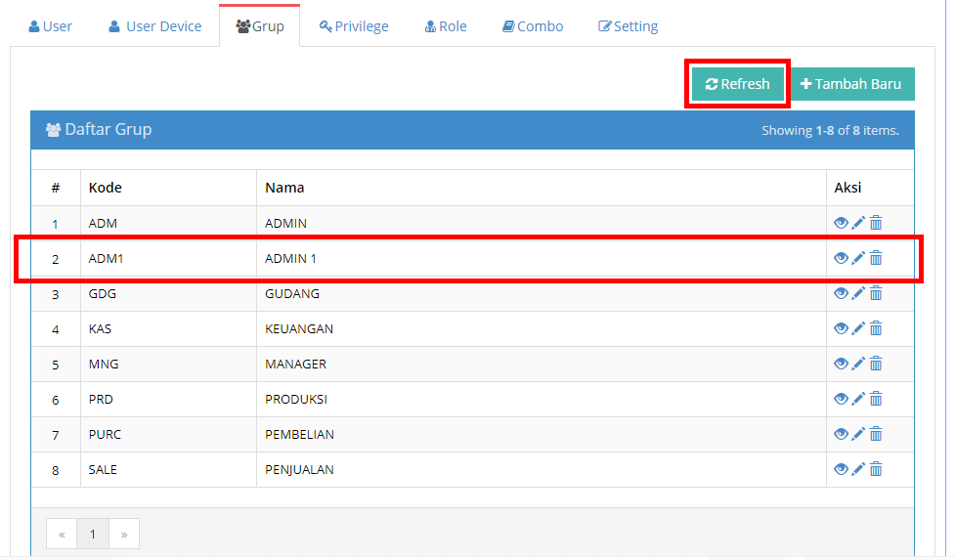955x560 pixels.
Task: Edit the PENJUALAN group
Action: (x=858, y=469)
